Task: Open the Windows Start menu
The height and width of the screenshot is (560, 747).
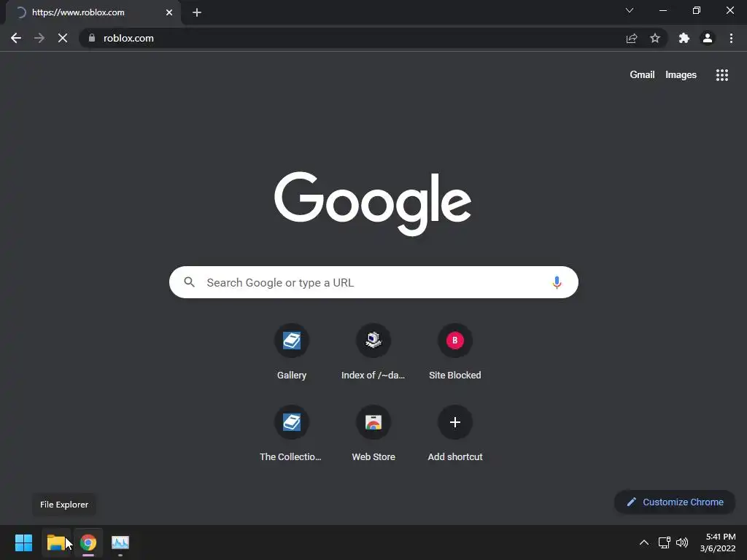Action: [x=23, y=542]
